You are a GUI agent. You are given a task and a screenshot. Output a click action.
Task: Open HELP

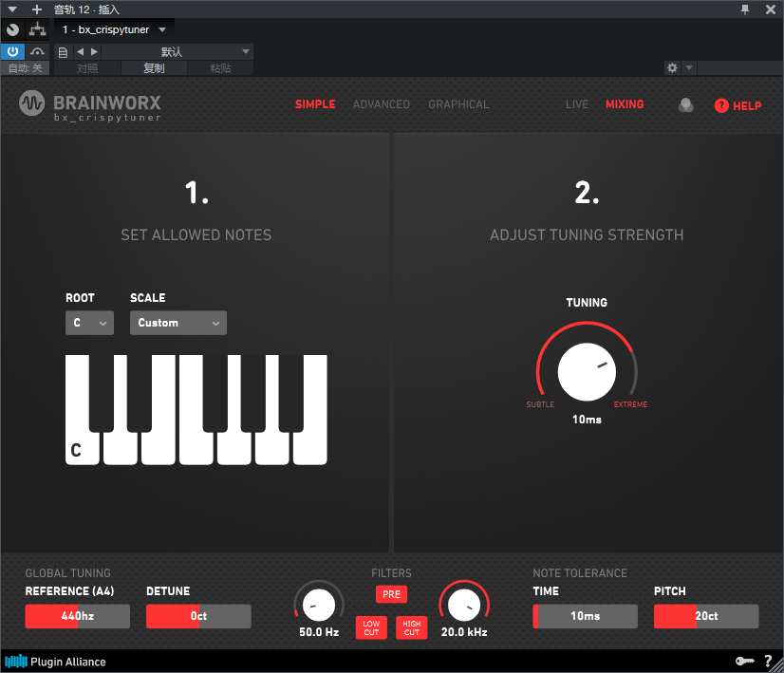pyautogui.click(x=738, y=105)
